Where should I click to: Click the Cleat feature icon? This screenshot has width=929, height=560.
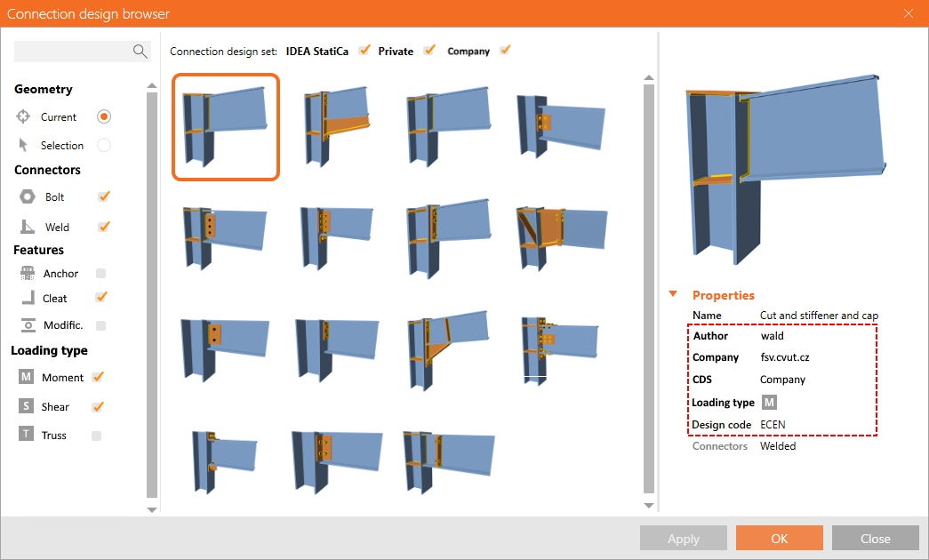pos(28,298)
